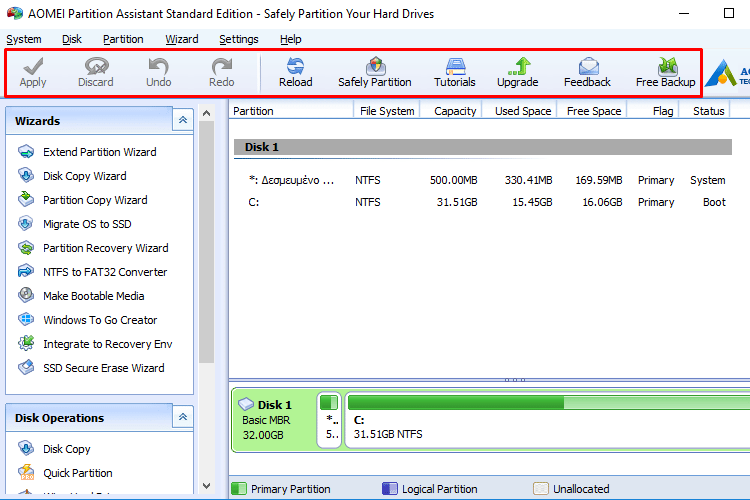Image resolution: width=750 pixels, height=500 pixels.
Task: Click the green Primary Partition legend swatch
Action: coord(239,489)
